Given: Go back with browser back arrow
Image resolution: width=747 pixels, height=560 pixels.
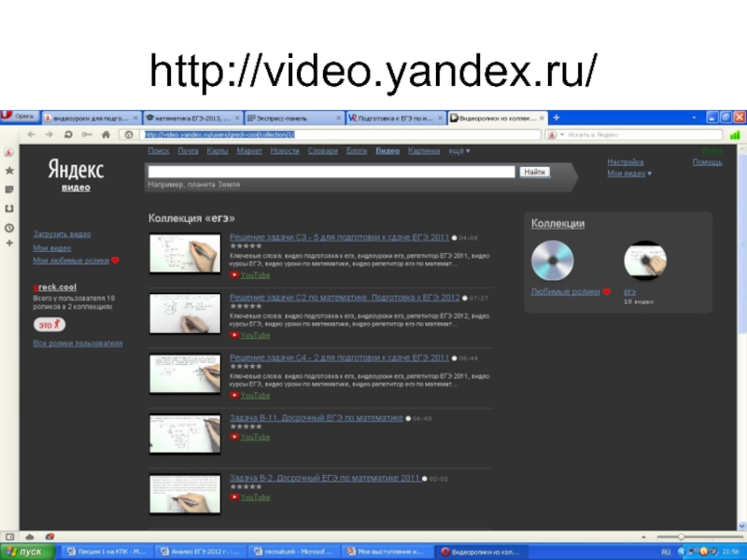Looking at the screenshot, I should (32, 134).
